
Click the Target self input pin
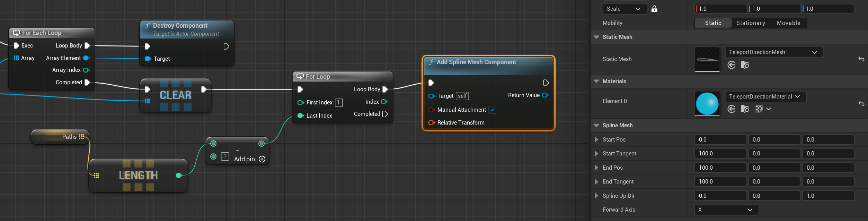click(432, 96)
